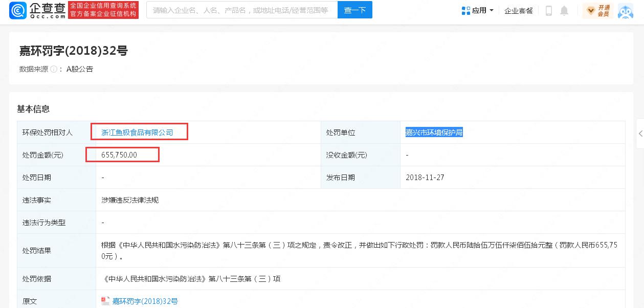644x308 pixels.
Task: Select the 违法行为类型 label cell
Action: point(57,223)
